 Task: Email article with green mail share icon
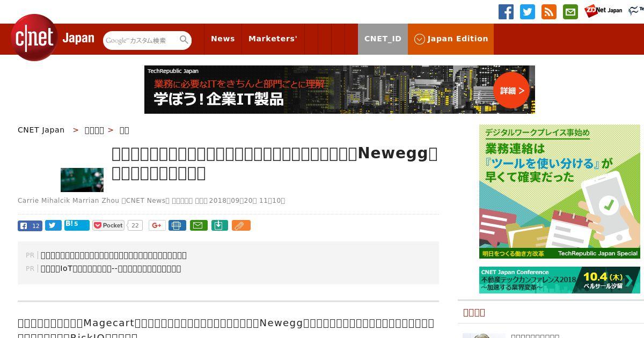[x=198, y=225]
